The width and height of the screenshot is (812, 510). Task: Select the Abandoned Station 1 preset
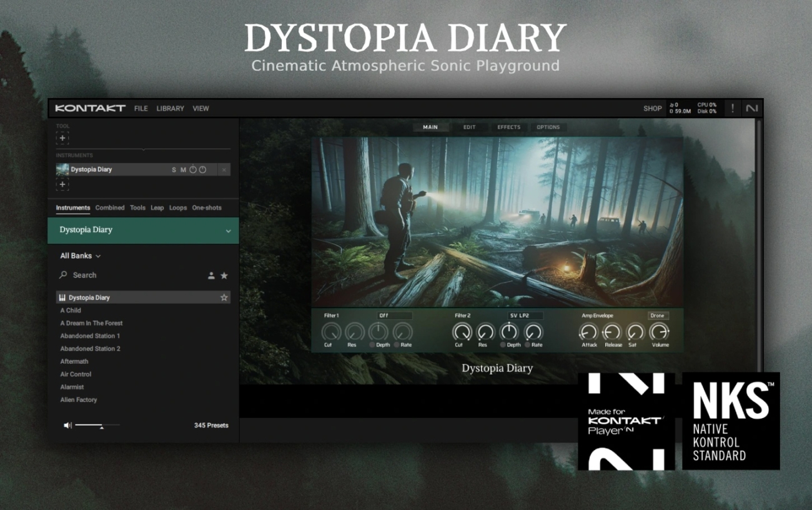90,336
